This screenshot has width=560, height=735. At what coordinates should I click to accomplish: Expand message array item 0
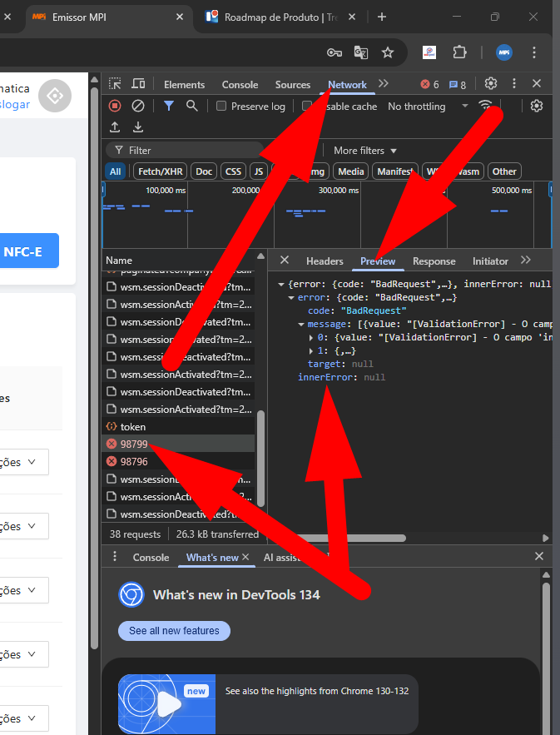312,337
